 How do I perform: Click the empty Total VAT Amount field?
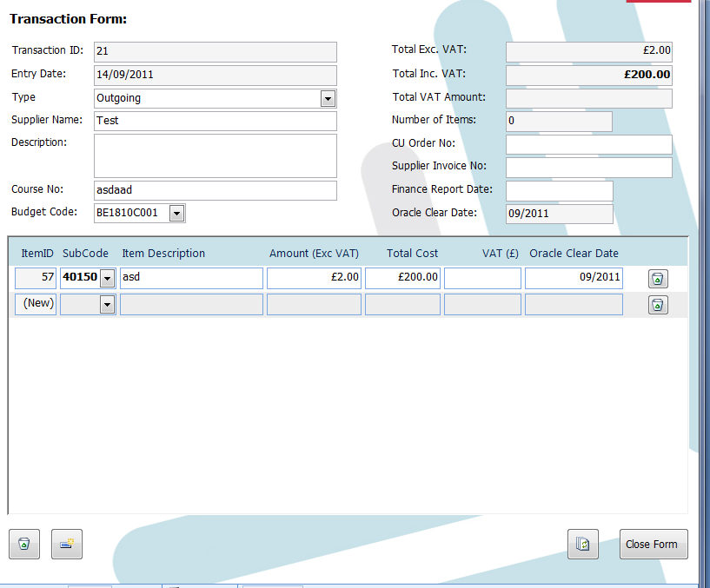click(x=589, y=98)
